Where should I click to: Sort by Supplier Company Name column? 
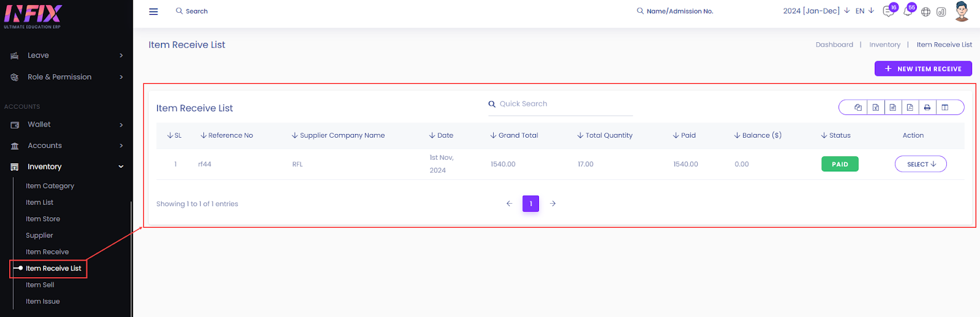point(338,135)
